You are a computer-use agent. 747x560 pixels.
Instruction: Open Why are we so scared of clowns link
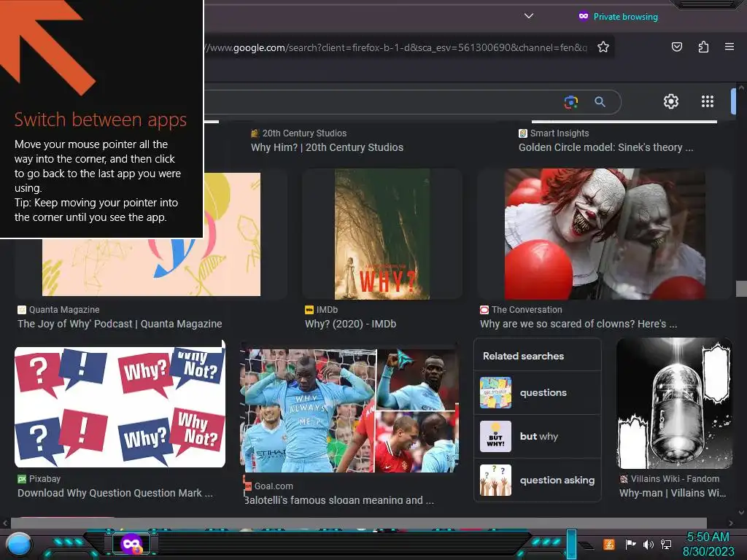coord(578,324)
